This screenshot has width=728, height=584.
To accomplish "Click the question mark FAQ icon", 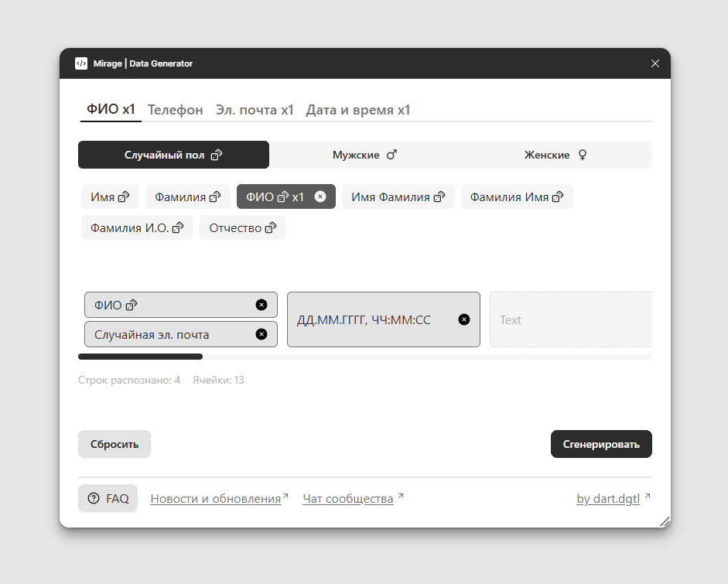I will tap(94, 499).
